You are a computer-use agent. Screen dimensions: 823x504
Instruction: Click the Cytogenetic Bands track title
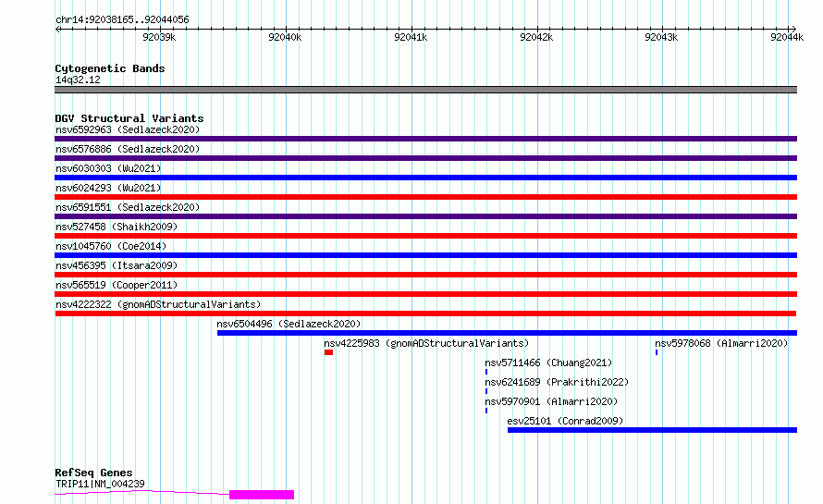click(110, 68)
